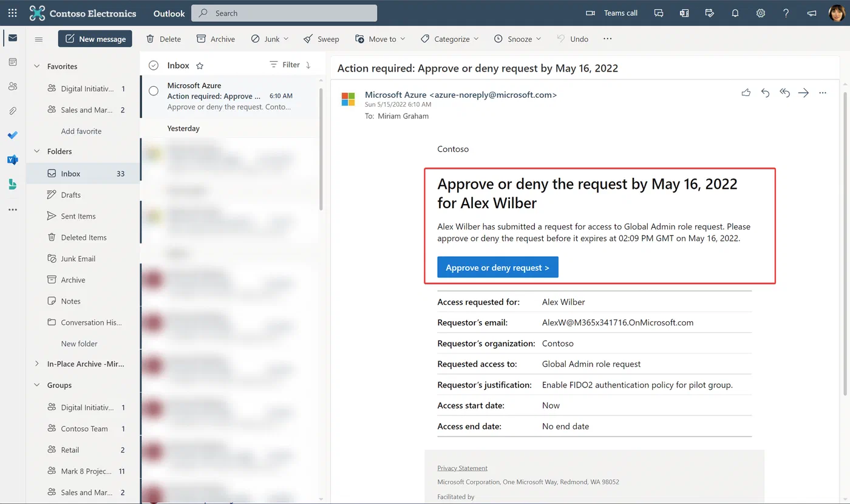The height and width of the screenshot is (504, 850).
Task: Collapse the Favorites section
Action: pyautogui.click(x=36, y=66)
